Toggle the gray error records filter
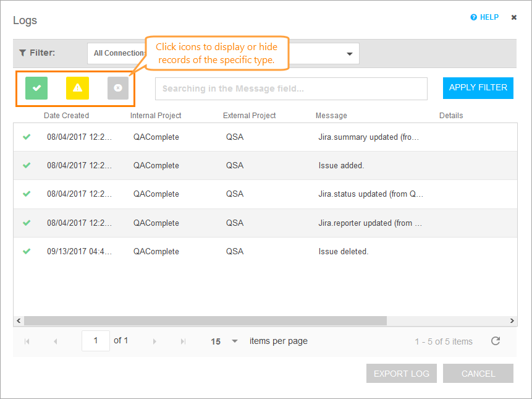The image size is (532, 399). tap(118, 88)
